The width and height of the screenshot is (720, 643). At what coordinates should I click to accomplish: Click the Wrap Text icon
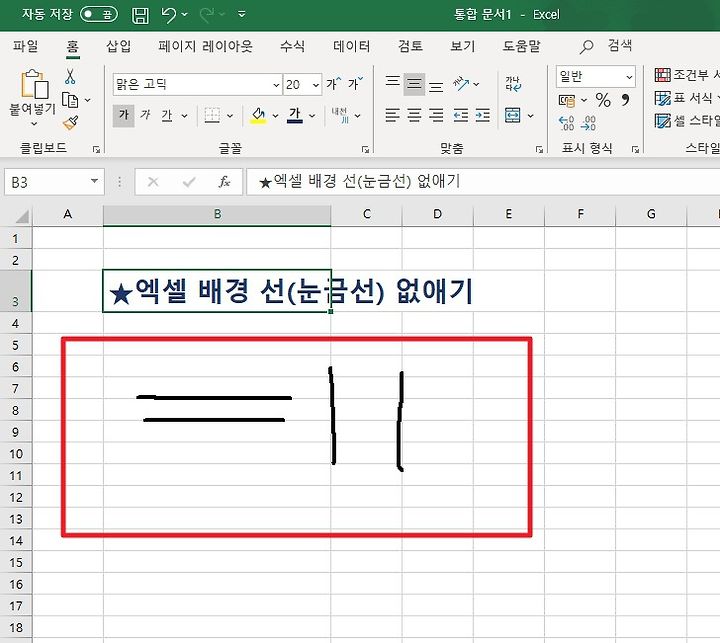(513, 84)
